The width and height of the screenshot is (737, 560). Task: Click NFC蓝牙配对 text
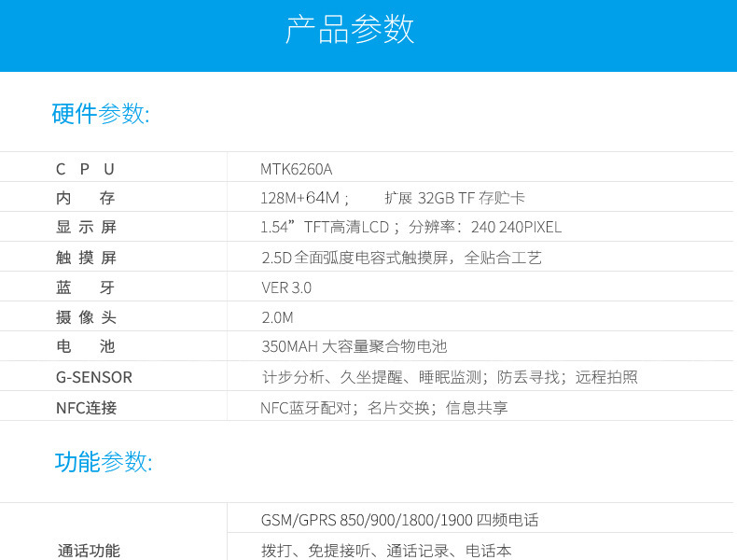pos(305,408)
